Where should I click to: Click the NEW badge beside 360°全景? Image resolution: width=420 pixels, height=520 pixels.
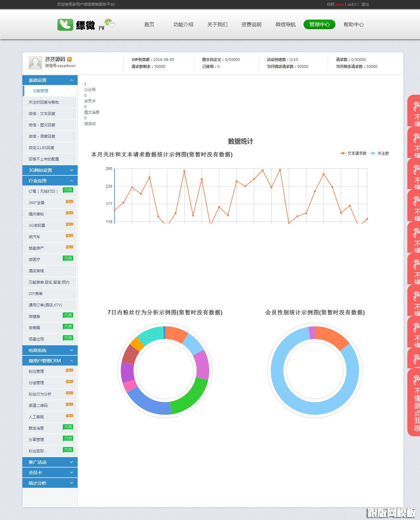[69, 202]
